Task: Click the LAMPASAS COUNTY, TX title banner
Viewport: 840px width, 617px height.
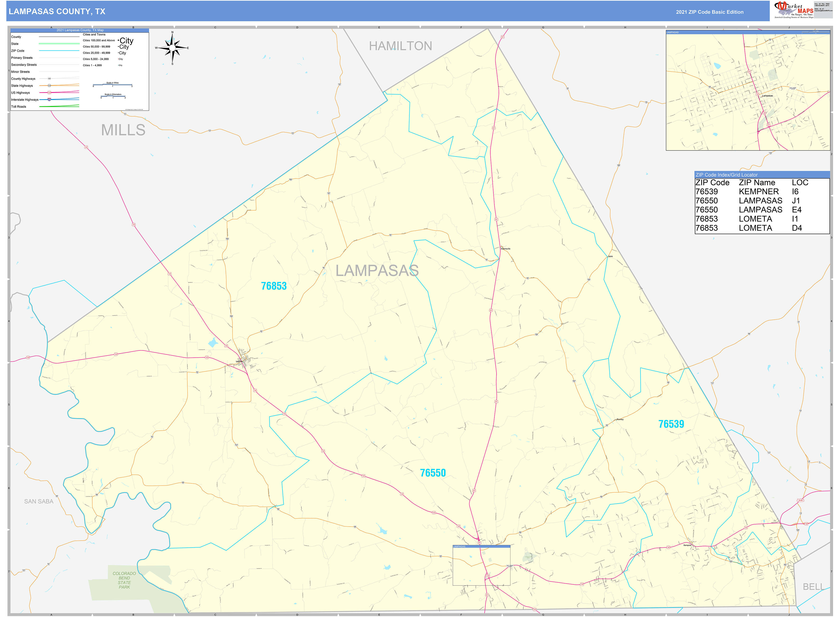Action: click(x=57, y=11)
